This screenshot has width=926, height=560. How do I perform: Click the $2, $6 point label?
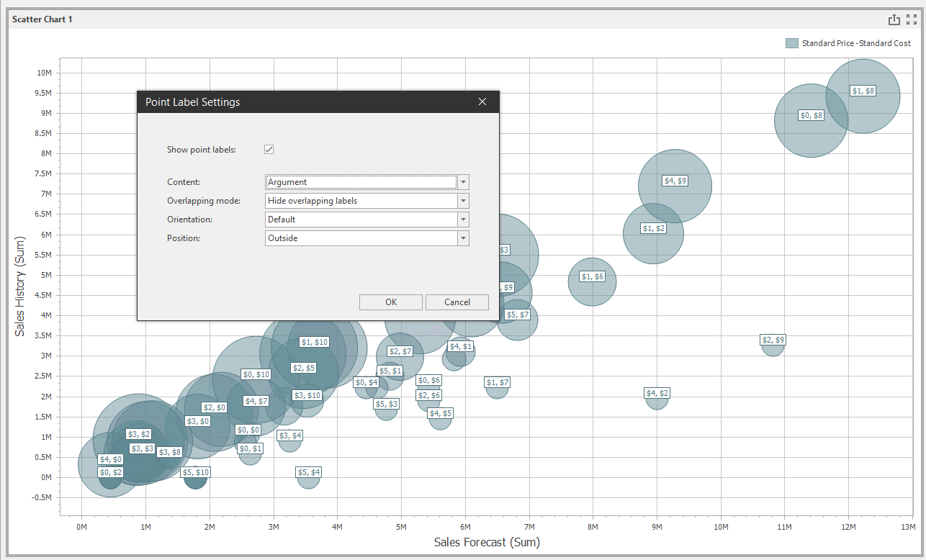click(429, 395)
